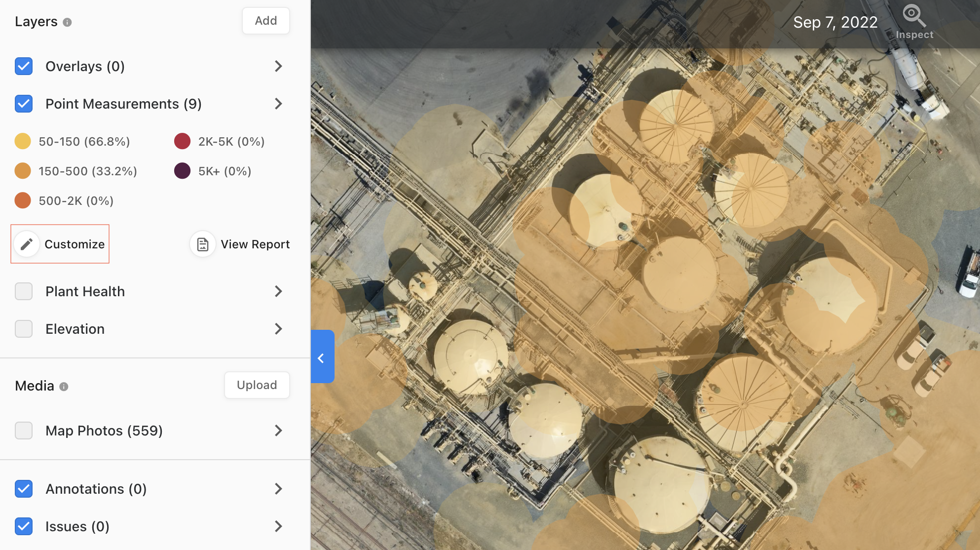Click the 5K+ purple legend swatch
This screenshot has width=980, height=550.
coord(183,171)
